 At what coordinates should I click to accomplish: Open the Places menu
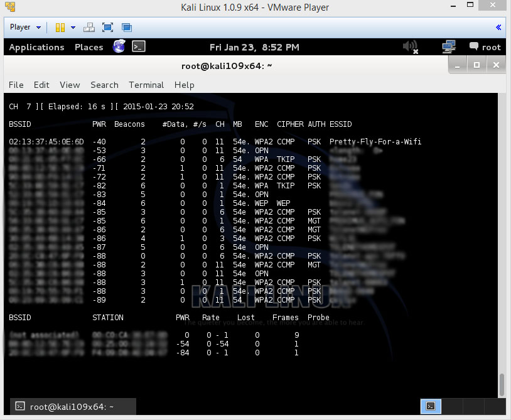pos(89,47)
